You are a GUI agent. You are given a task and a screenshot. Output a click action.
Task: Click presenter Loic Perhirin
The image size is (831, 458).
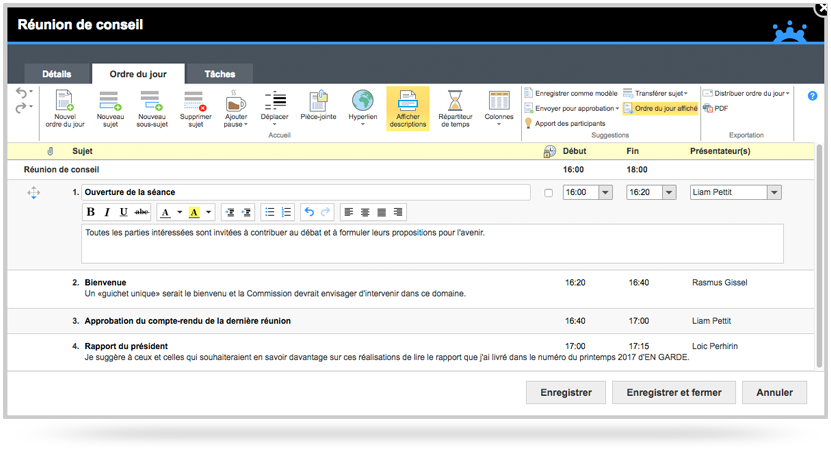point(715,346)
